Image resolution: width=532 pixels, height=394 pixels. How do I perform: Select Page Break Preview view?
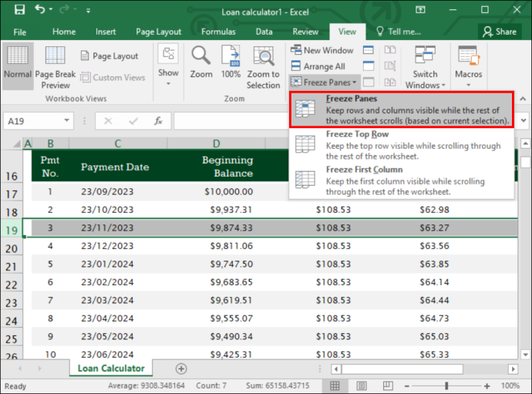(56, 67)
